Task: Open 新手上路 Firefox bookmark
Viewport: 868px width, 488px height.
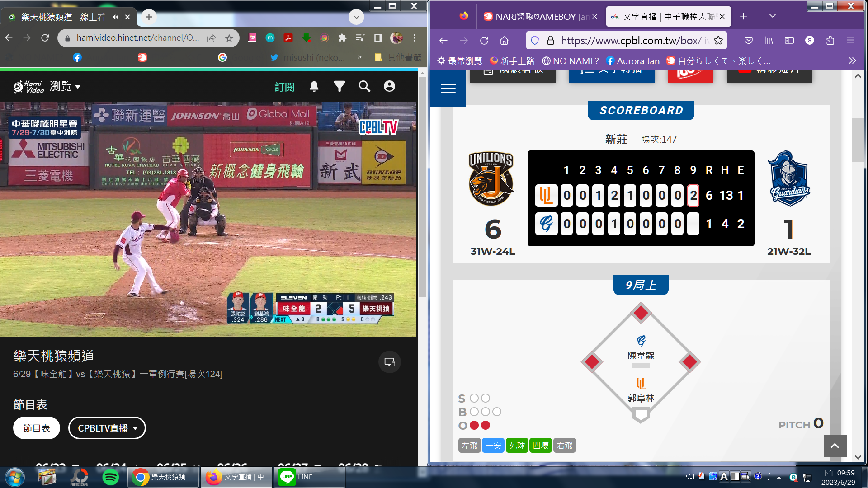Action: (512, 61)
